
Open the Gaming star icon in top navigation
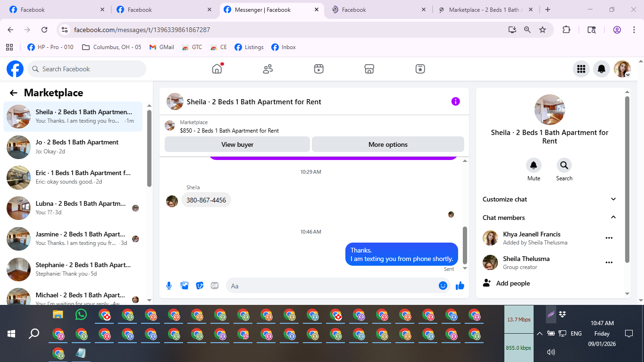[x=420, y=69]
